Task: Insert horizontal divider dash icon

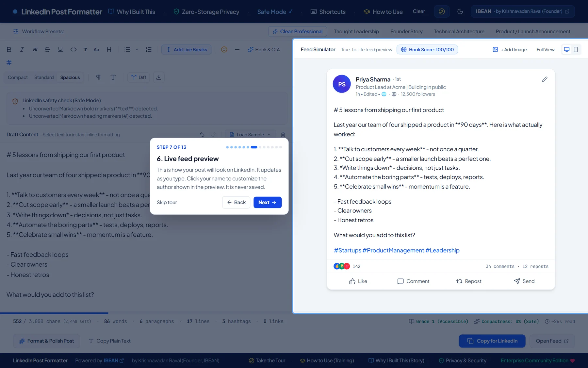Action: 237,50
